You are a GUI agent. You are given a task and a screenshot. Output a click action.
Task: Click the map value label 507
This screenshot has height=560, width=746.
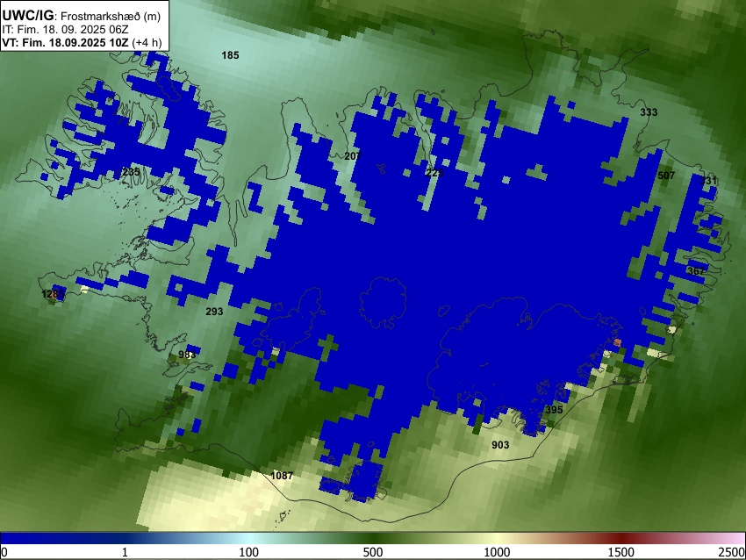point(666,176)
